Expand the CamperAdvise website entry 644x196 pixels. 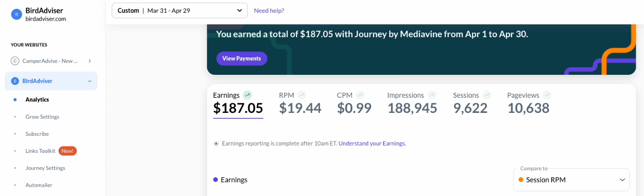coord(90,61)
